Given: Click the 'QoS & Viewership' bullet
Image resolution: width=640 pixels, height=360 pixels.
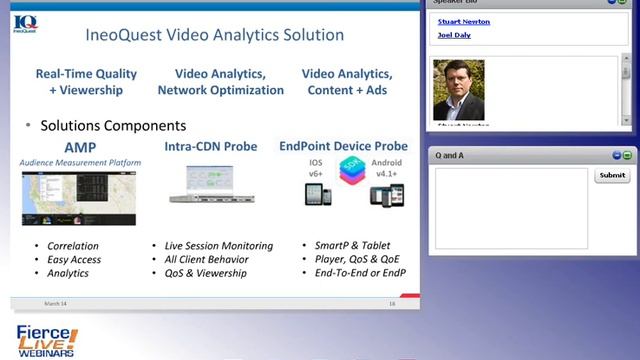Looking at the screenshot, I should coord(206,273).
